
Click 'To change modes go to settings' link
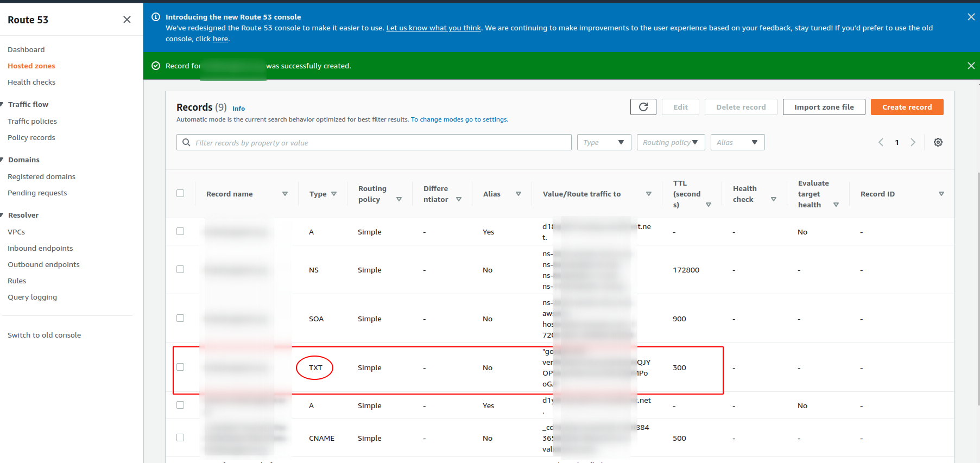[x=459, y=119]
